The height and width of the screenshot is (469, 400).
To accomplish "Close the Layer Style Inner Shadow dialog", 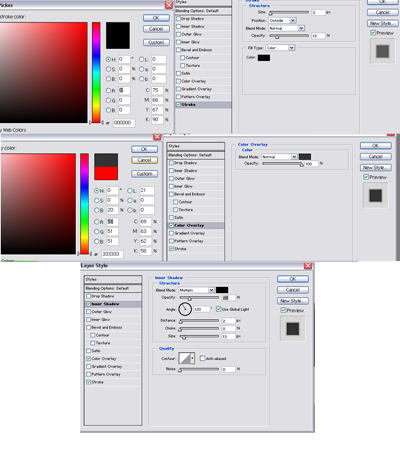I will [308, 265].
